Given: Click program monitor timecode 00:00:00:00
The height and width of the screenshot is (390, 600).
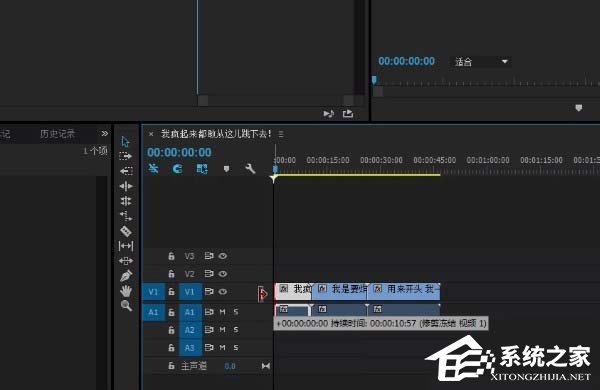Looking at the screenshot, I should point(406,61).
